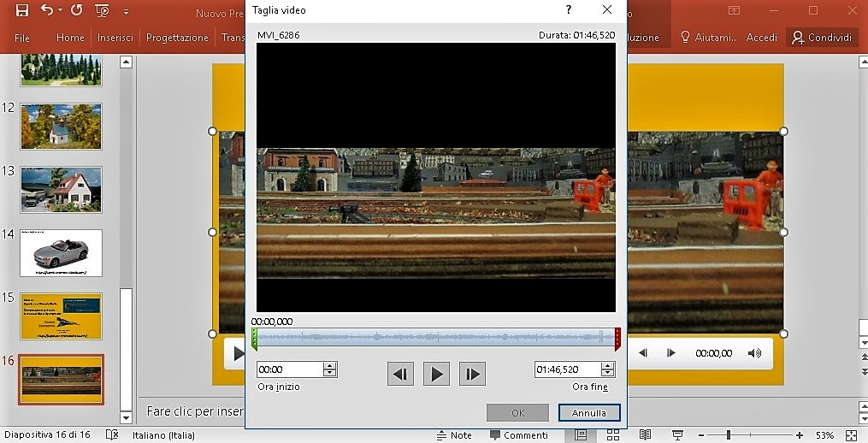Open help with the question mark icon
Viewport: 868px width, 443px height.
(x=569, y=10)
